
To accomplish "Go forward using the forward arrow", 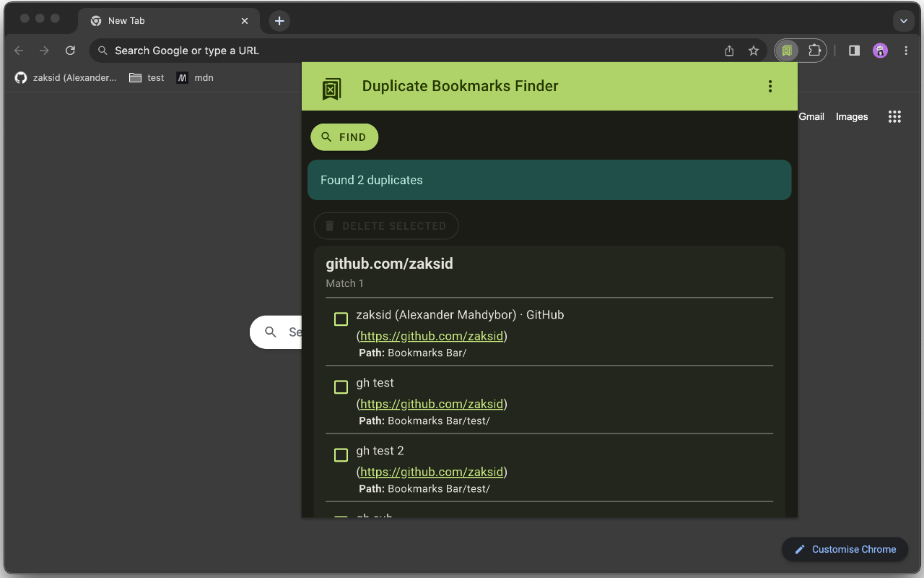I will pyautogui.click(x=44, y=51).
